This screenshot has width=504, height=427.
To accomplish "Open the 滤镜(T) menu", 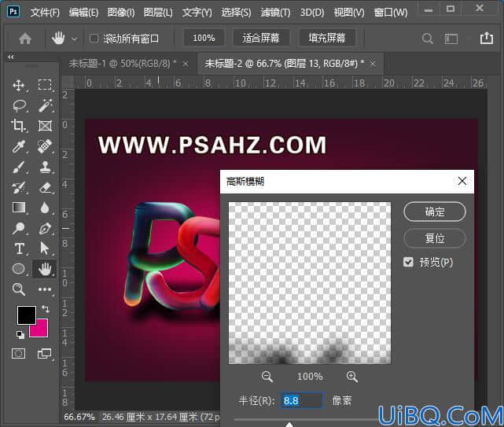I will click(275, 13).
